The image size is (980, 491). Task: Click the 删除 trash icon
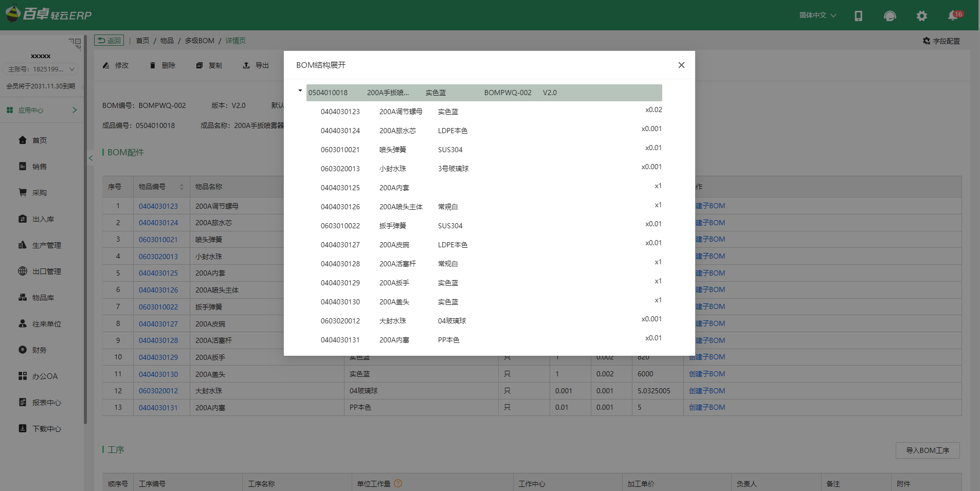click(153, 65)
